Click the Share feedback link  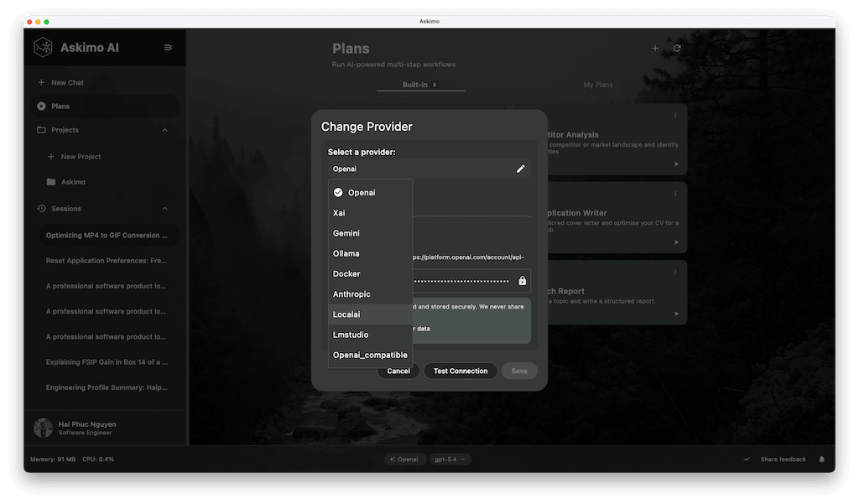(x=783, y=459)
